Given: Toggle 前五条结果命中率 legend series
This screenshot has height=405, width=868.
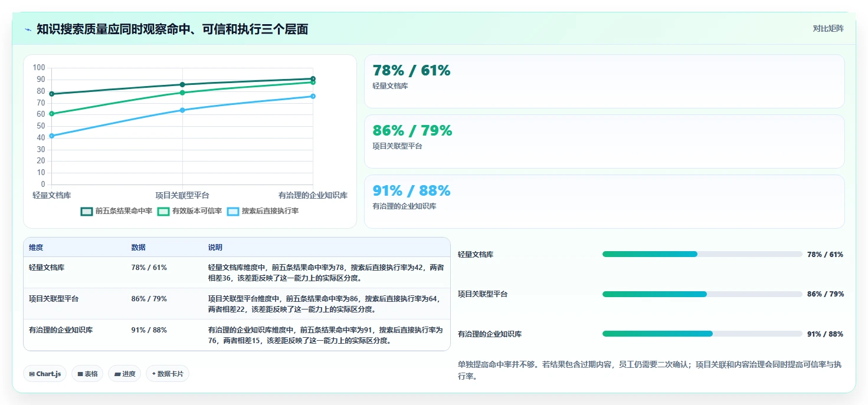Looking at the screenshot, I should (x=117, y=211).
